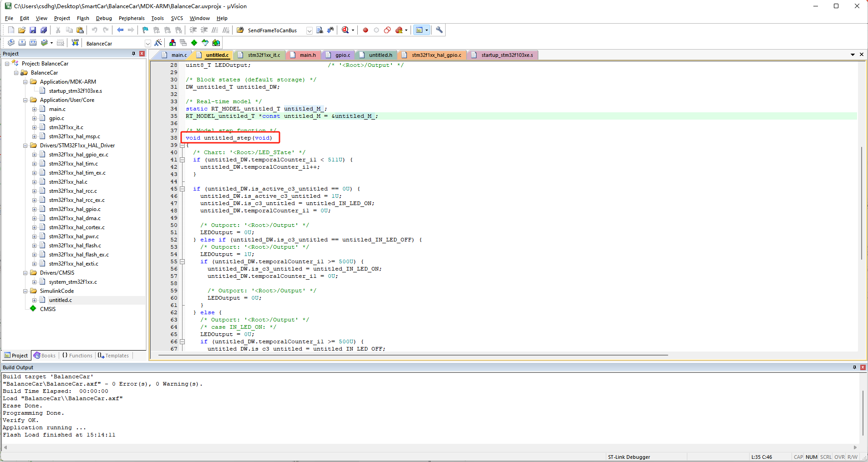Collapse the code fold at line 45
The width and height of the screenshot is (868, 462).
182,189
